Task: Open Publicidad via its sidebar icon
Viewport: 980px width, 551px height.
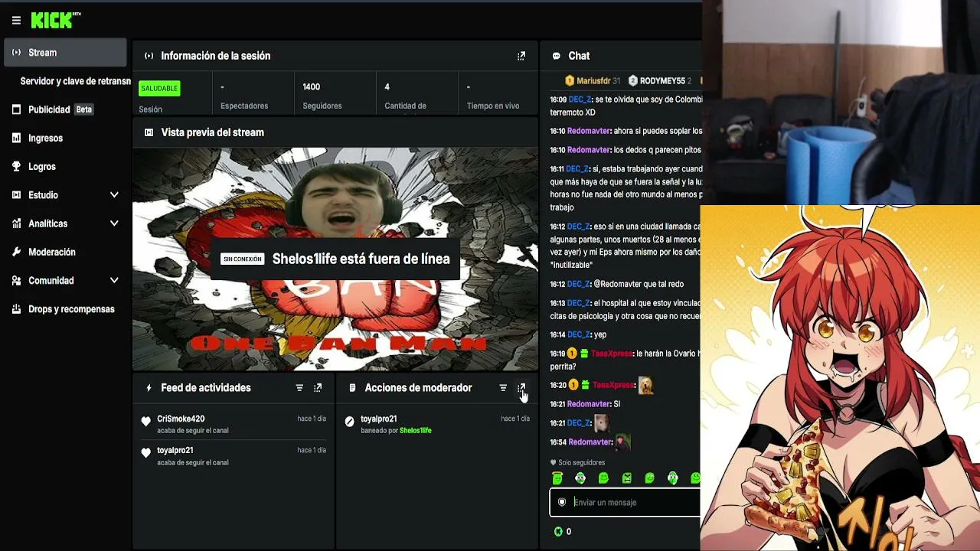Action: 16,109
